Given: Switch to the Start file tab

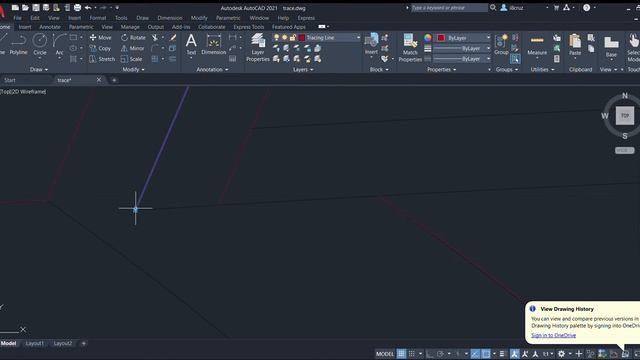Looking at the screenshot, I should [10, 80].
